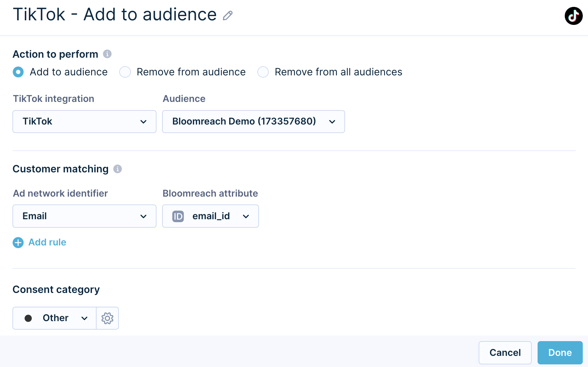Open the TikTok integration dropdown
Viewport: 588px width, 367px height.
coord(84,122)
